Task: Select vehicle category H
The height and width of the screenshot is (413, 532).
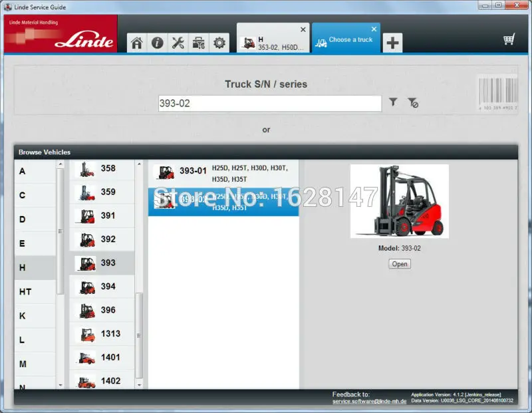Action: pos(35,268)
